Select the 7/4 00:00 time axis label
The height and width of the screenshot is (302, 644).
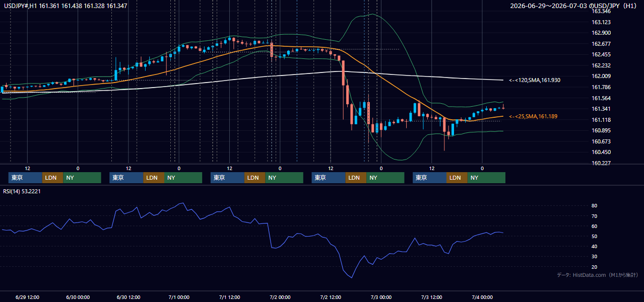[482, 297]
